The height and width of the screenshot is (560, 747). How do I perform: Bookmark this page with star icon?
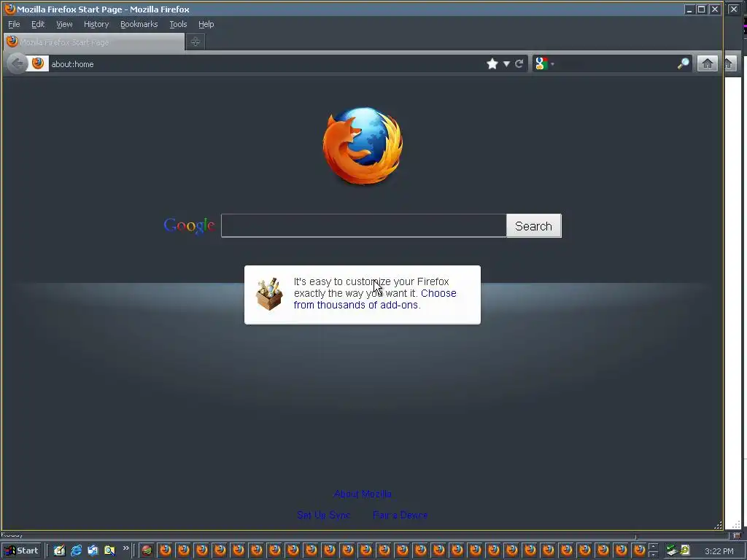(492, 64)
